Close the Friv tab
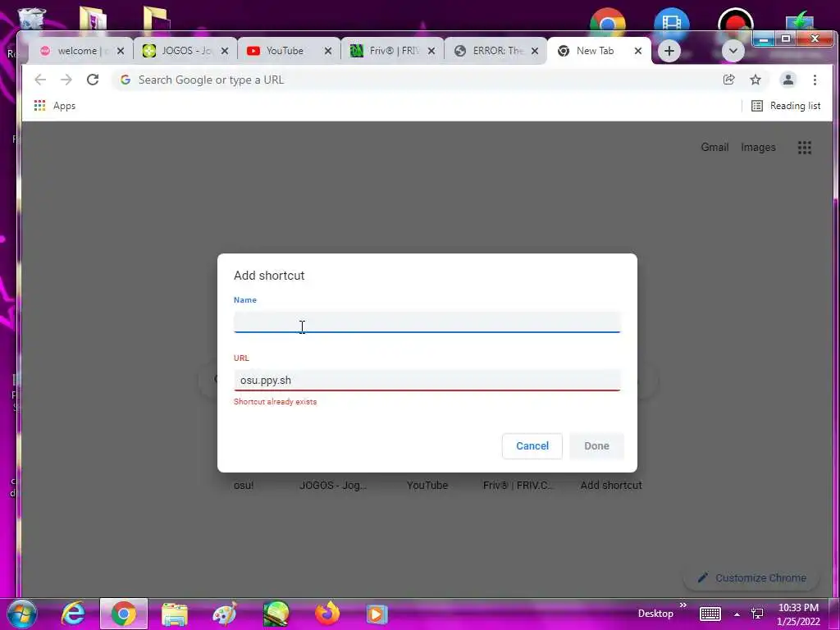 point(431,51)
